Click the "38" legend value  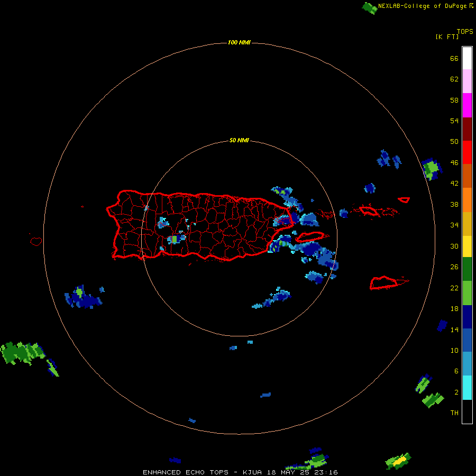[x=454, y=204]
